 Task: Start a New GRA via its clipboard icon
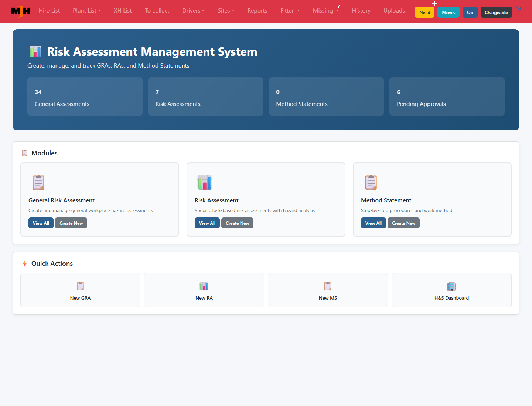pyautogui.click(x=80, y=286)
